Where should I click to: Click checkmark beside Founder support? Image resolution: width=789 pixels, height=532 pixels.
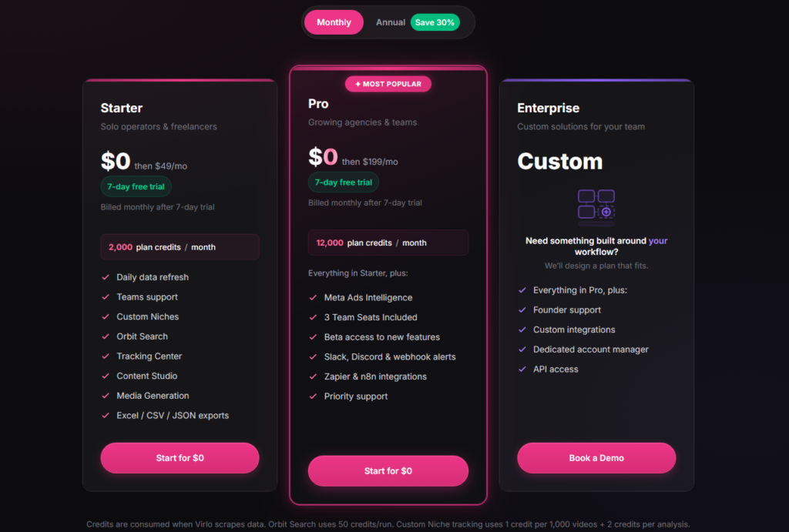pos(522,309)
